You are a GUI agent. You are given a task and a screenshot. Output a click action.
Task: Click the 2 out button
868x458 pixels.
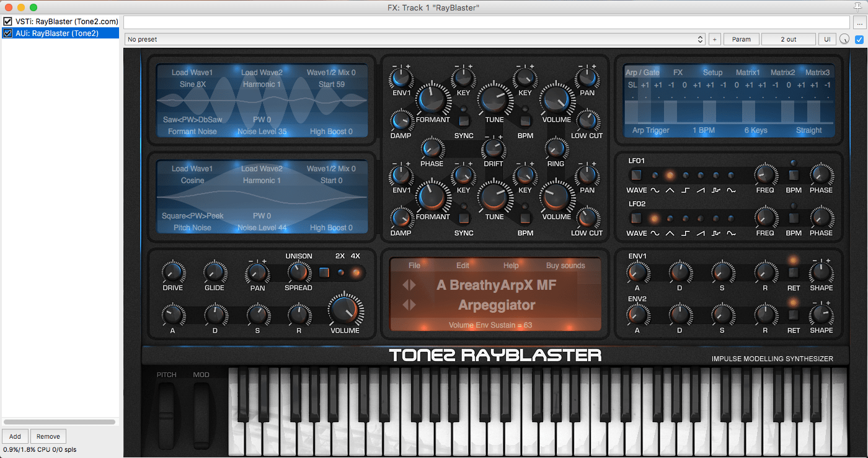tap(789, 39)
